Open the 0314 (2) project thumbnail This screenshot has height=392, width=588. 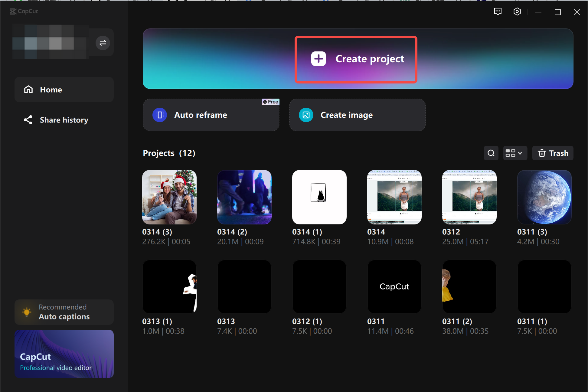pyautogui.click(x=244, y=197)
